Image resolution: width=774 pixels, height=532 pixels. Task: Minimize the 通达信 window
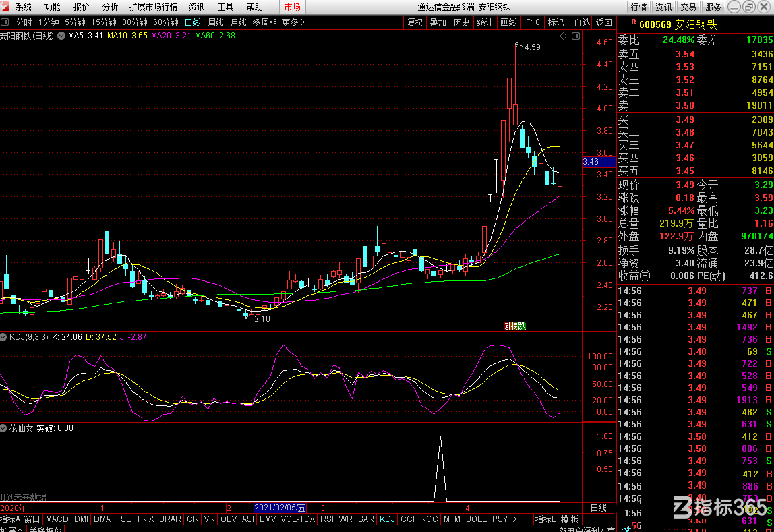[734, 7]
